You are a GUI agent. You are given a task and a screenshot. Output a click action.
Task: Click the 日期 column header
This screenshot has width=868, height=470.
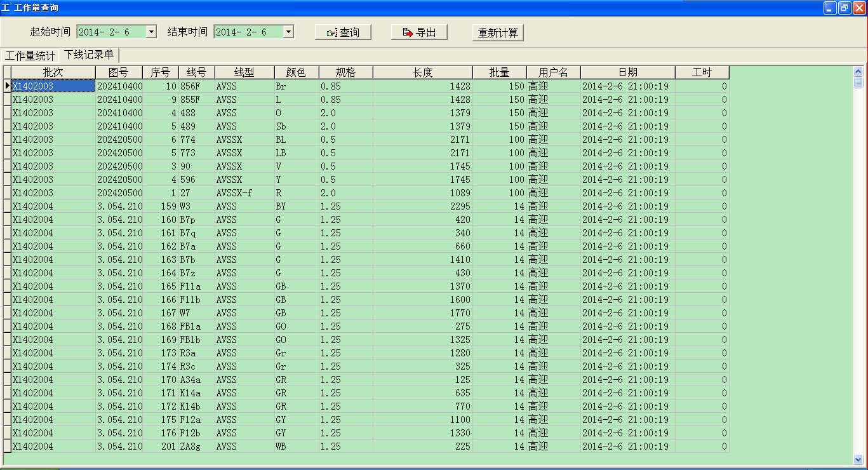point(628,72)
